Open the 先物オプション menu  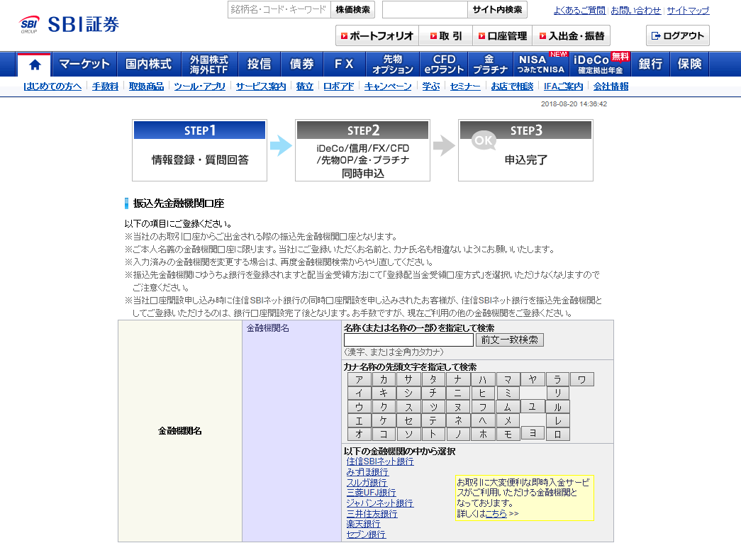(392, 65)
